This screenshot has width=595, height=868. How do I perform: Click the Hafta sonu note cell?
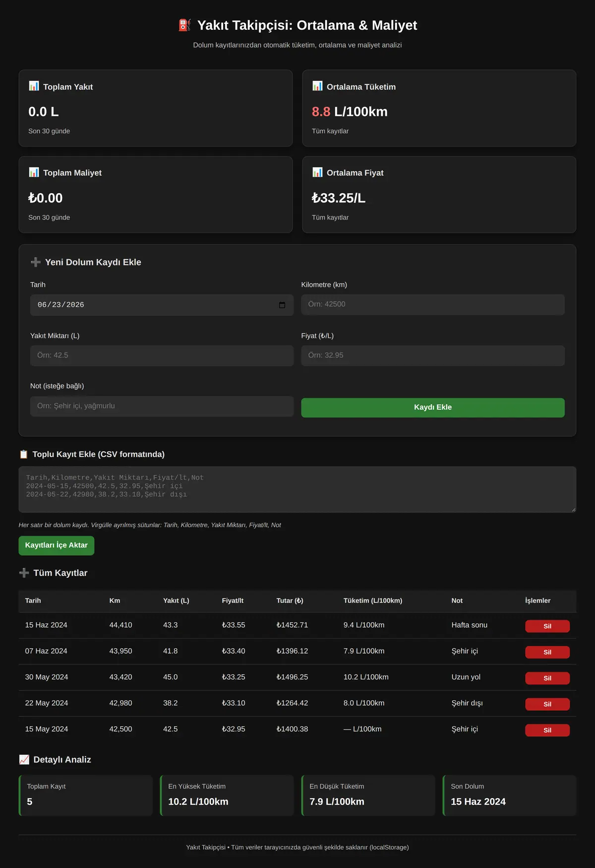click(470, 625)
